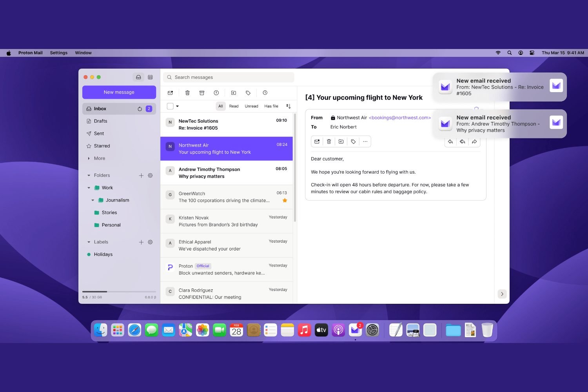Go to the Sent folder

(119, 134)
